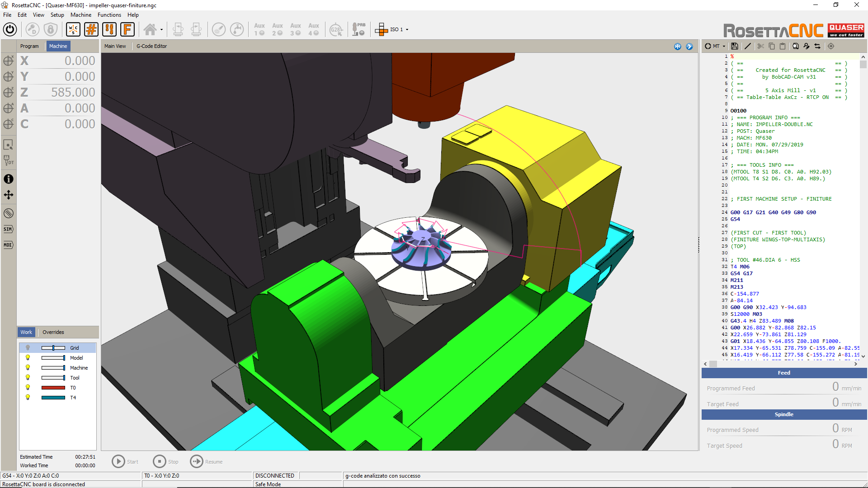Open the Functions menu
Viewport: 868px width, 488px height.
tap(109, 15)
